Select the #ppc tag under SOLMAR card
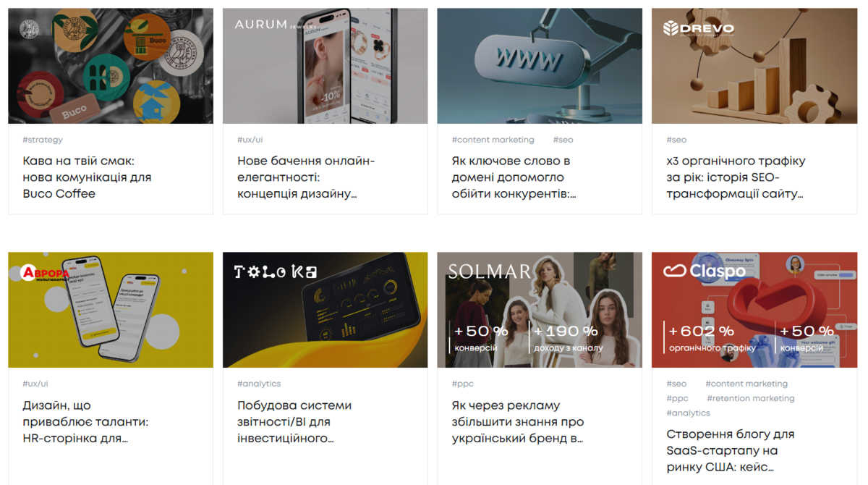Screen dimensions: 868x485 pyautogui.click(x=463, y=384)
